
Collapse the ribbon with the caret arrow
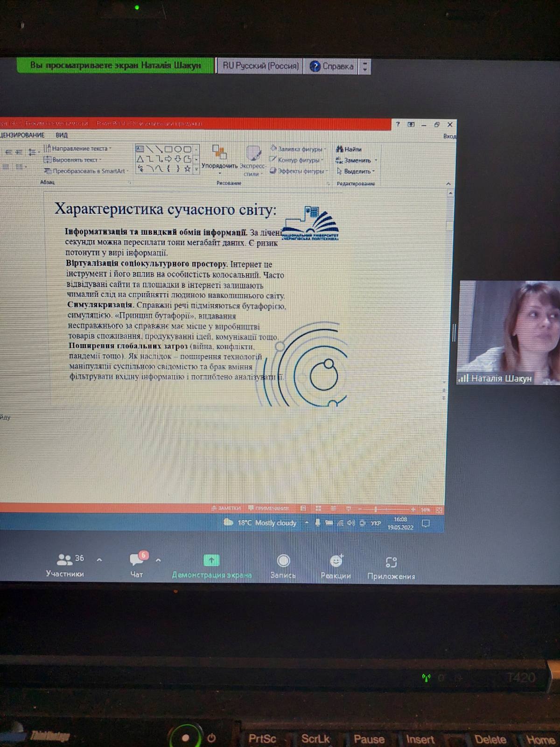pos(448,184)
